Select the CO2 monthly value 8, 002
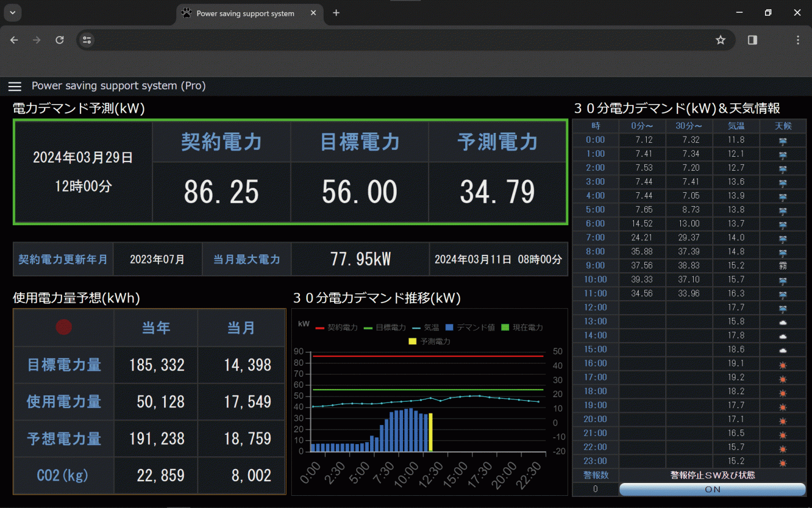Image resolution: width=812 pixels, height=508 pixels. [251, 475]
